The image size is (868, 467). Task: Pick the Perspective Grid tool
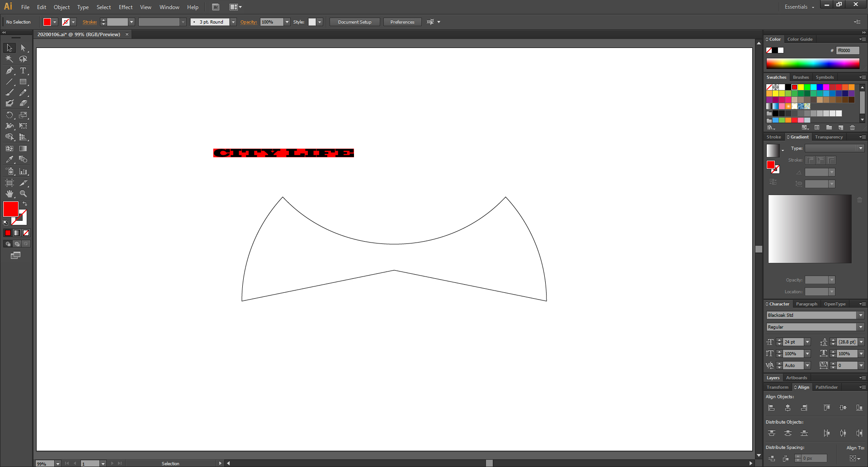coord(23,137)
